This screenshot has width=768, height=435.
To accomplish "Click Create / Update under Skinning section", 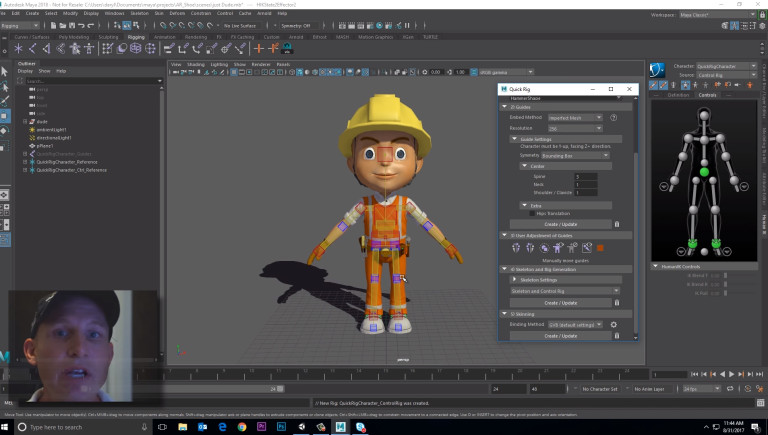I will coord(561,336).
